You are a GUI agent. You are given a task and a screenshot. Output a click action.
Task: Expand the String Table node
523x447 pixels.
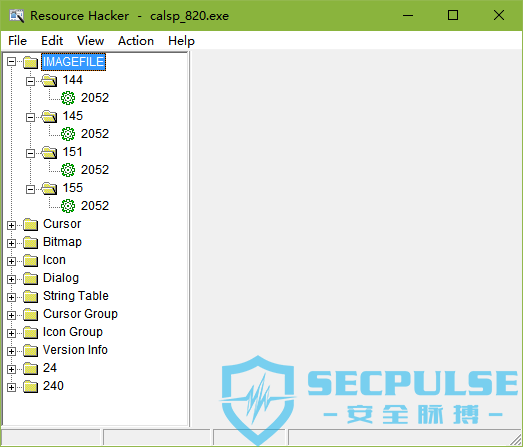(11, 298)
